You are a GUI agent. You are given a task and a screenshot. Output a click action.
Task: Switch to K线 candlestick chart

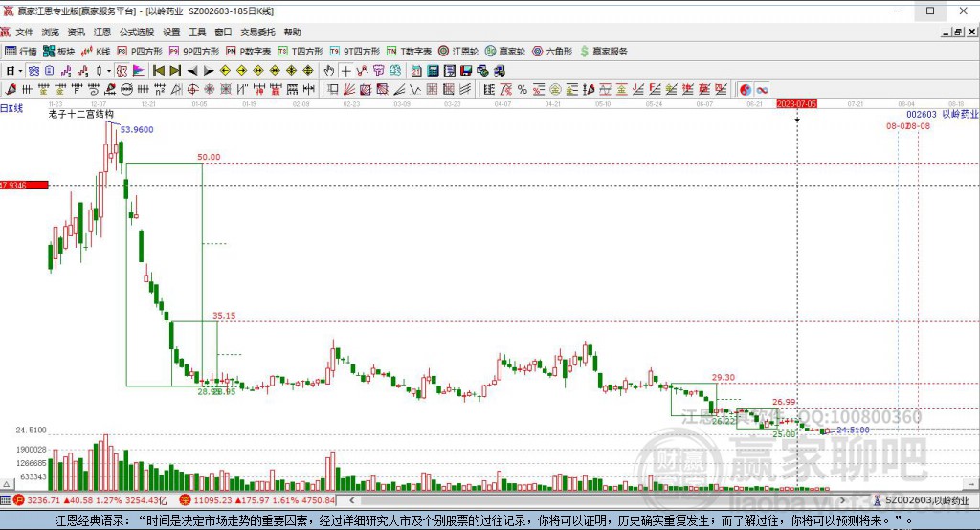click(96, 52)
